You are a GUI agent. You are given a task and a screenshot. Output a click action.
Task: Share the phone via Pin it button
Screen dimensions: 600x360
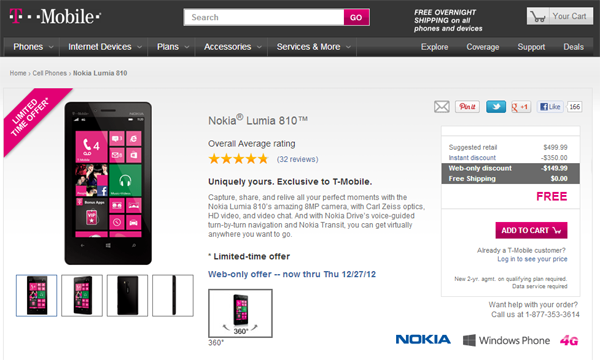467,107
